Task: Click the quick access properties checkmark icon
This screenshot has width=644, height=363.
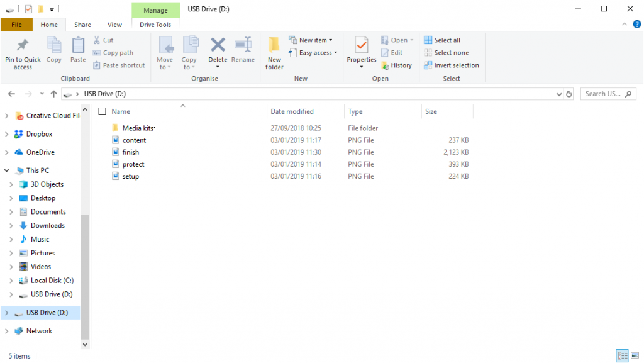Action: (x=28, y=9)
